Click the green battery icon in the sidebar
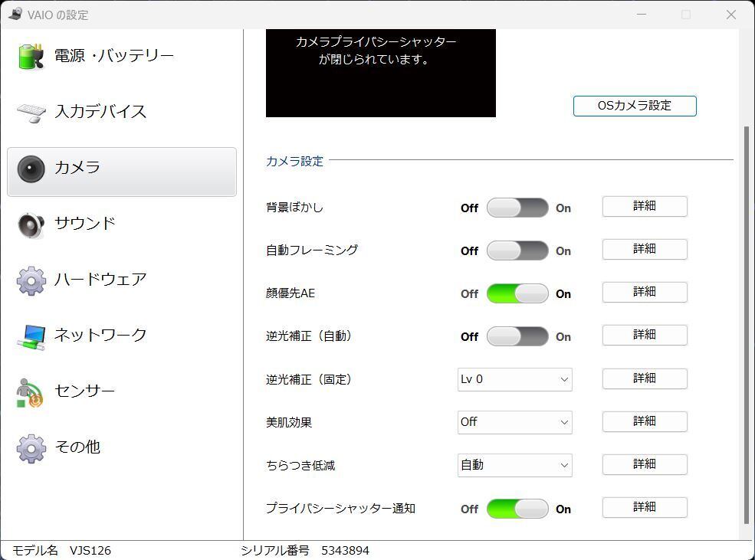 pyautogui.click(x=31, y=56)
